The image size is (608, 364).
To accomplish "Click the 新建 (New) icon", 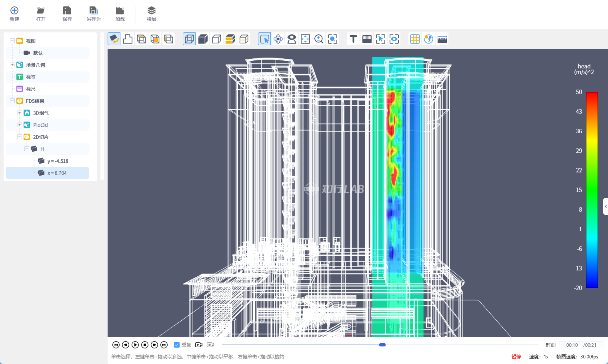I will tap(14, 10).
